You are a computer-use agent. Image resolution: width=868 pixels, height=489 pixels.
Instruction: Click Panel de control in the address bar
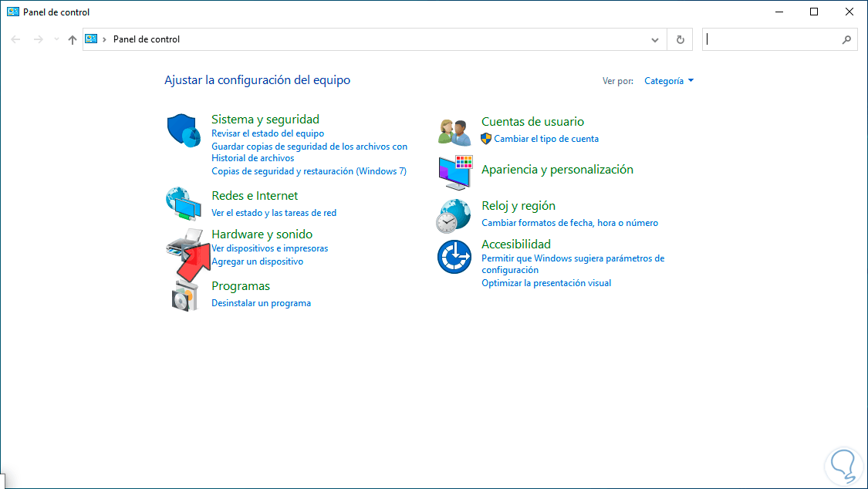(147, 39)
